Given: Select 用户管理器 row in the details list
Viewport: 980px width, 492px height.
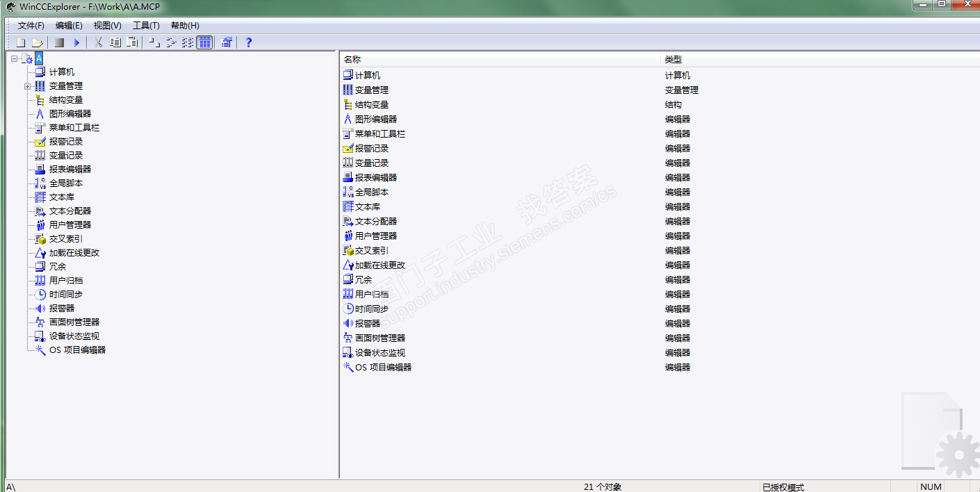Looking at the screenshot, I should [x=660, y=236].
